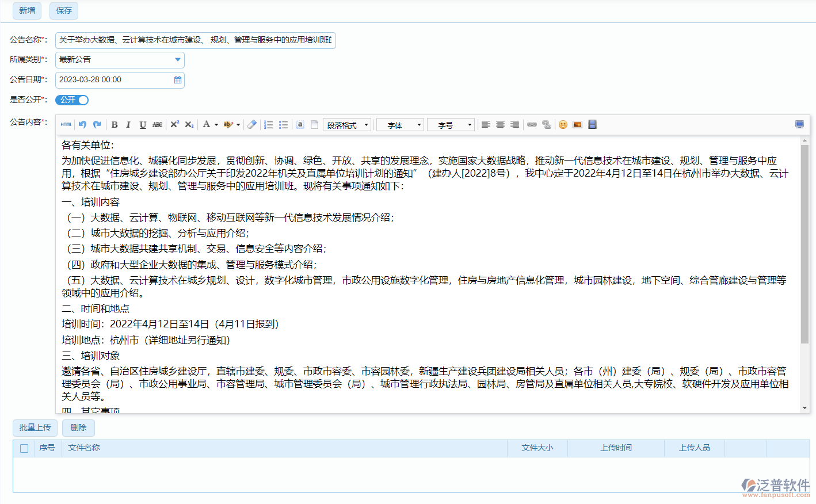Center align the text
Viewport: 816px width, 504px height.
(x=500, y=125)
